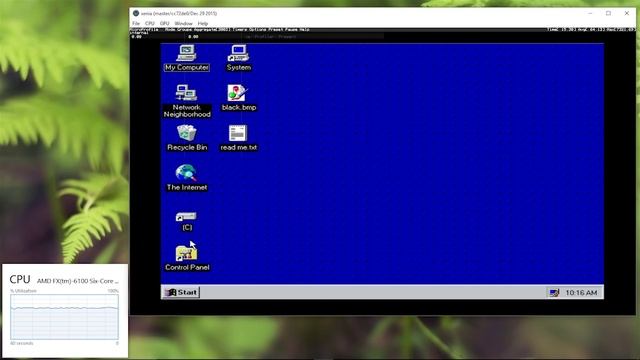640x360 pixels.
Task: Open the GPU menu in xenia
Action: pyautogui.click(x=164, y=24)
